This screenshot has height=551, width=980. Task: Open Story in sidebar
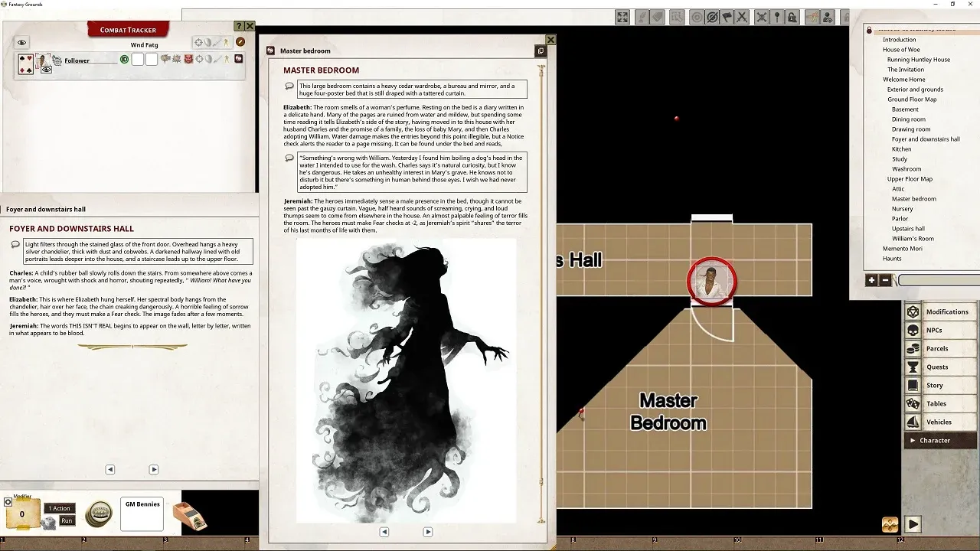click(940, 385)
